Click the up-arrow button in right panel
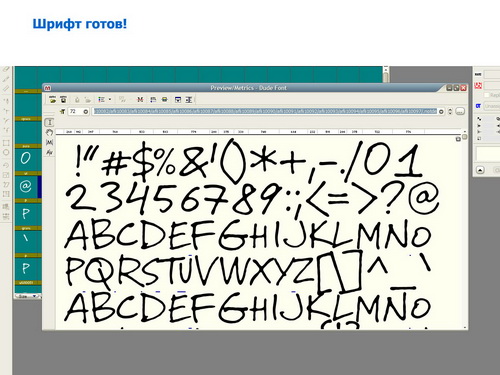This screenshot has height=375, width=500. point(480,170)
